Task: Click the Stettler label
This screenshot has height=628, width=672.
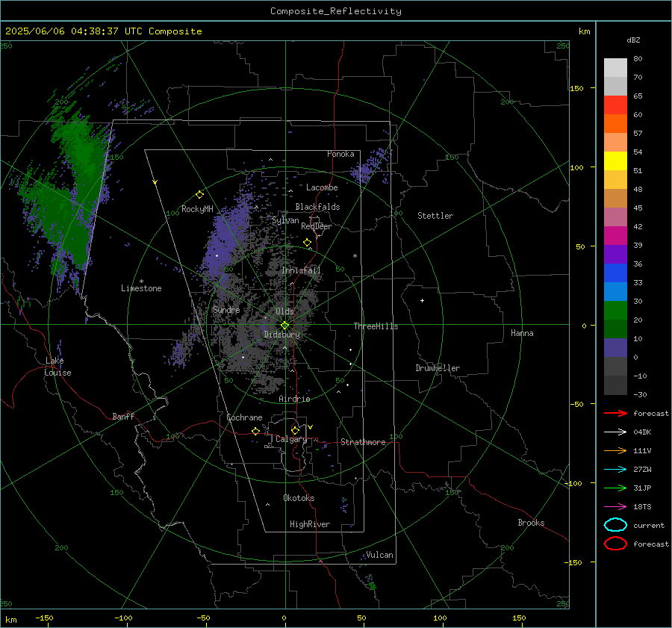Action: tap(435, 216)
